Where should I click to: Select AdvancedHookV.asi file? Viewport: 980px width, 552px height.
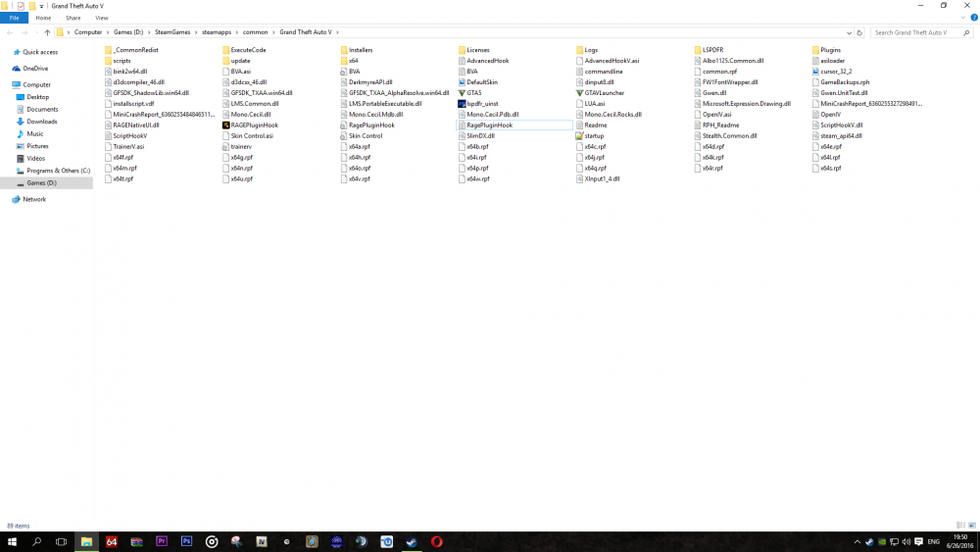[608, 61]
